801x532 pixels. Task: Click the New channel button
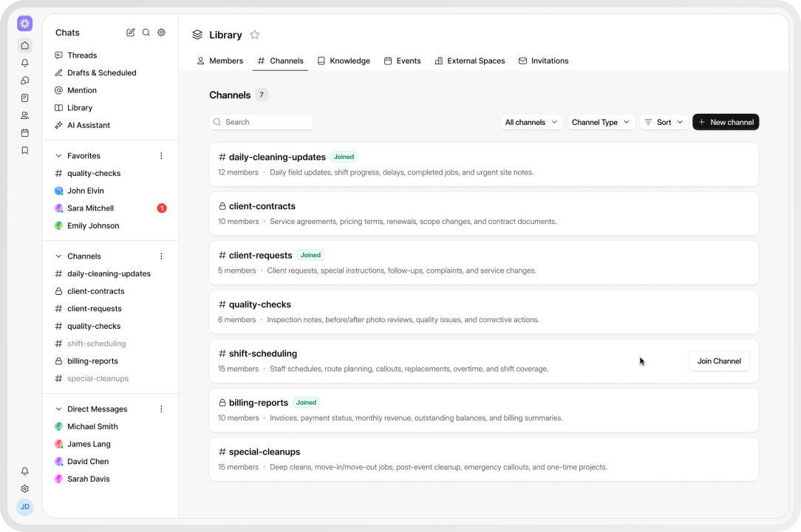click(726, 122)
